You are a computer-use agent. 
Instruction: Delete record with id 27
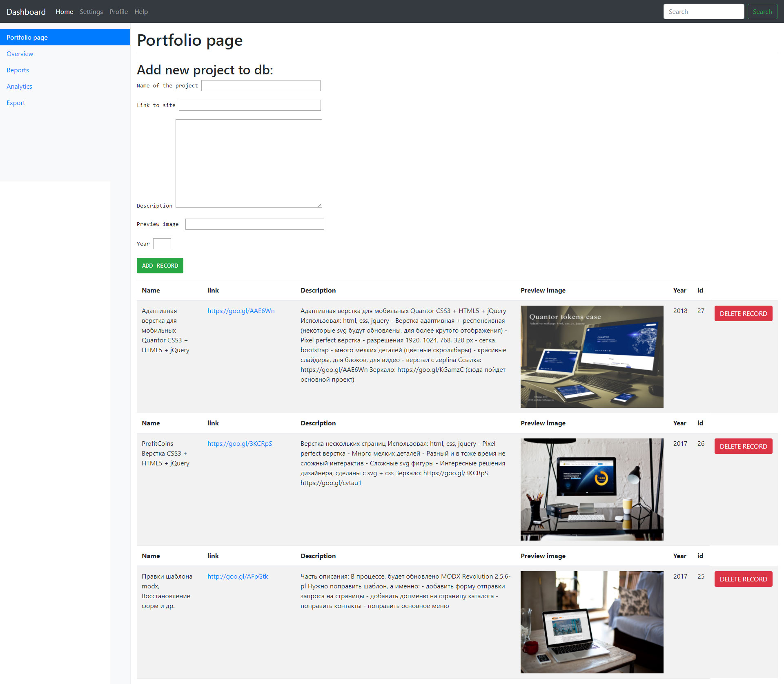743,313
